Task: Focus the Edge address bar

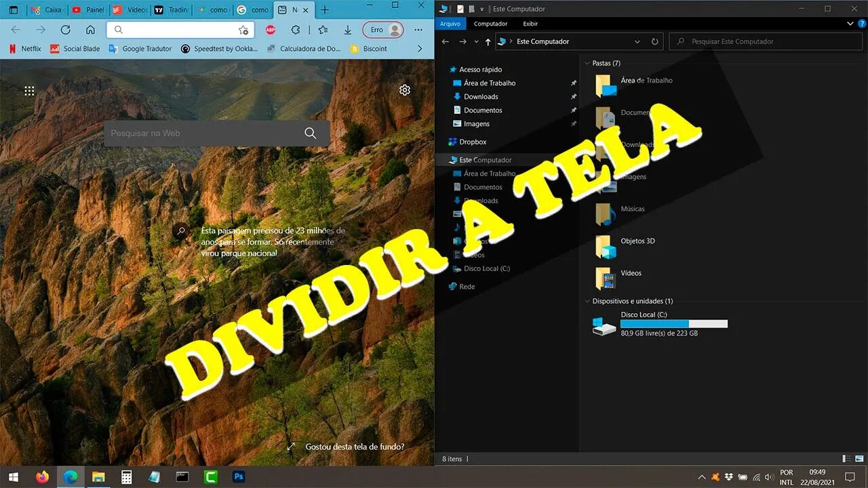Action: [180, 30]
